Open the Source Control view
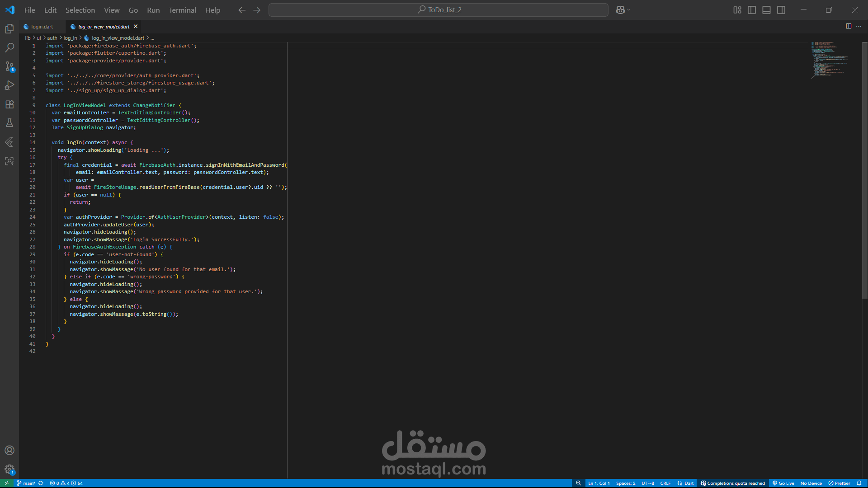 point(9,66)
